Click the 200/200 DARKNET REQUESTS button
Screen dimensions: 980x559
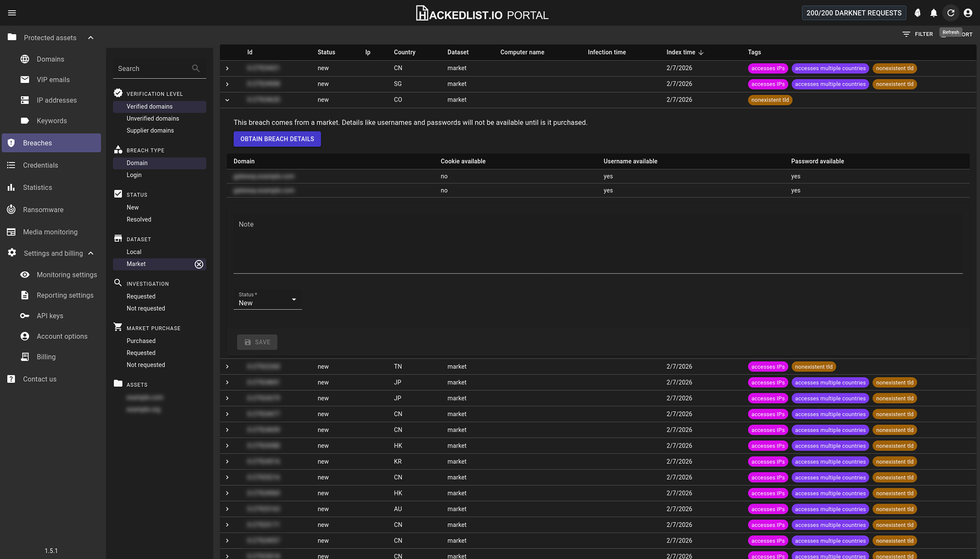[854, 13]
